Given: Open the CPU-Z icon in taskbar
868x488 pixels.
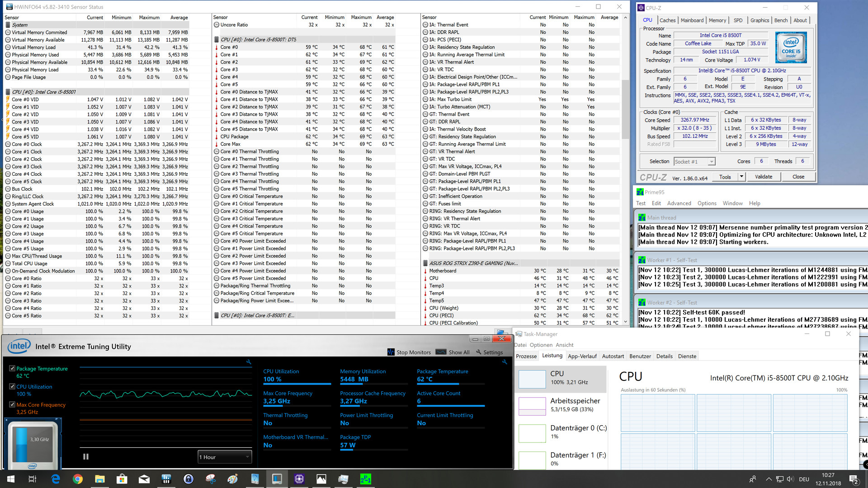Looking at the screenshot, I should coord(299,479).
